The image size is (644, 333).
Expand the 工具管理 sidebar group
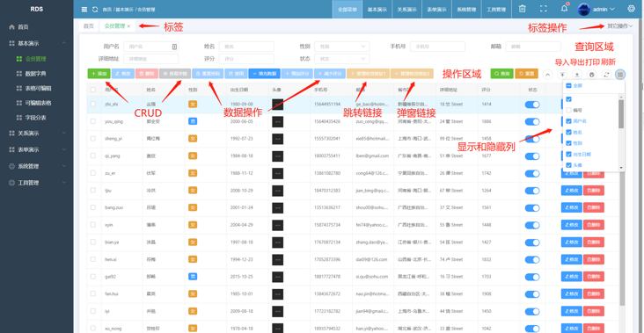37,183
